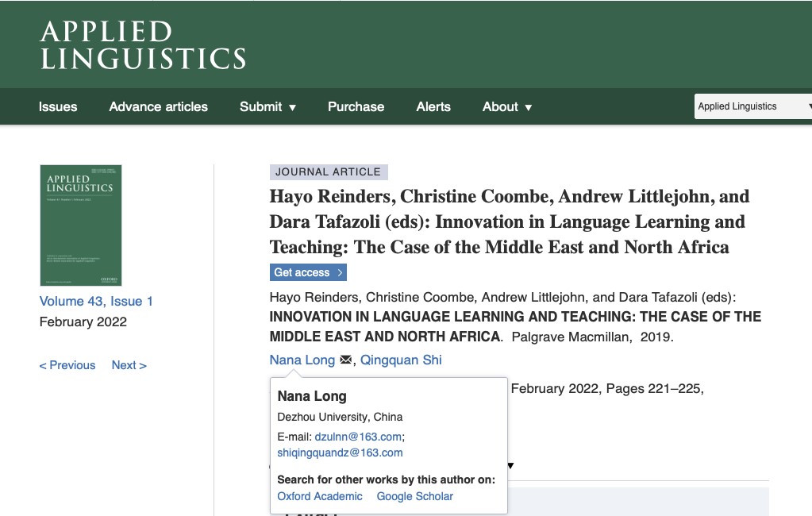Open the Applied Linguistics search scope dropdown

click(x=752, y=106)
